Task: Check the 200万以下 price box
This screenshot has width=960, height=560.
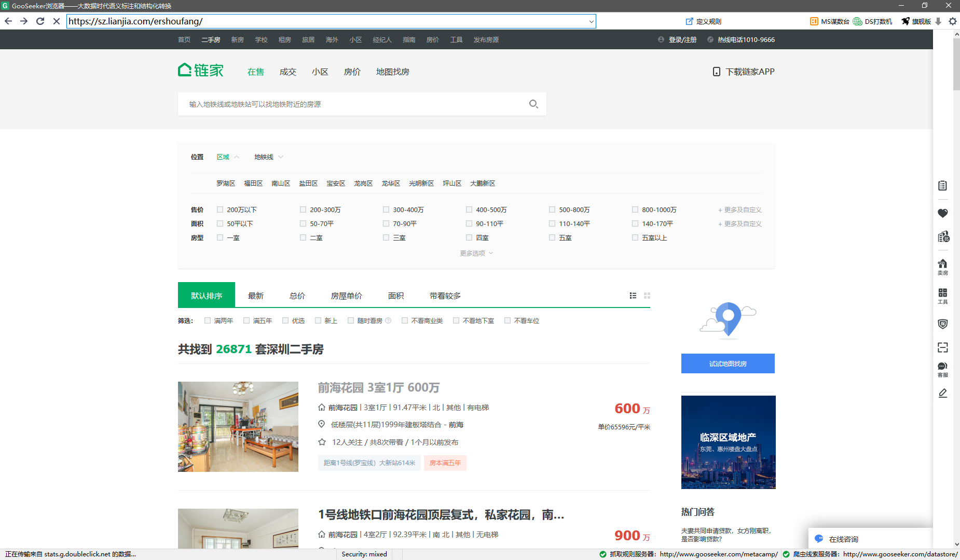Action: [x=220, y=209]
